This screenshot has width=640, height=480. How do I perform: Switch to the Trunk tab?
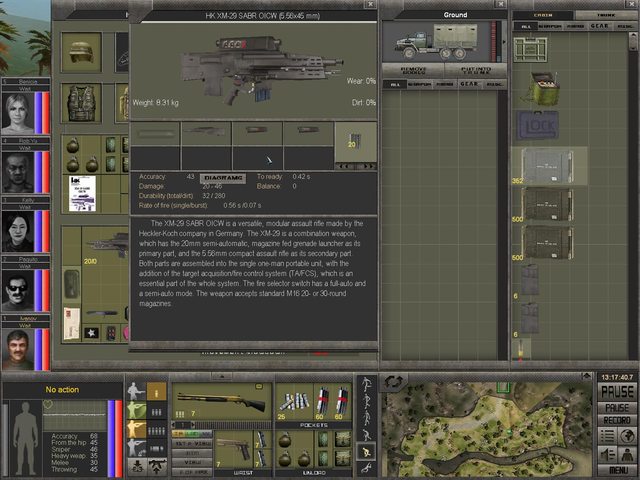(x=605, y=15)
